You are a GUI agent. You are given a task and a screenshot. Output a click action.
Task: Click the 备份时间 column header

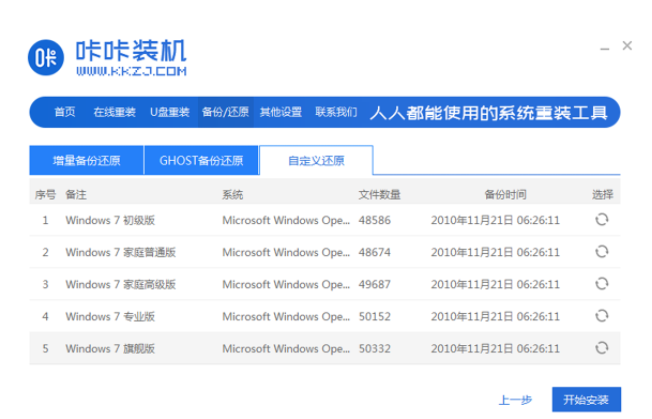505,195
